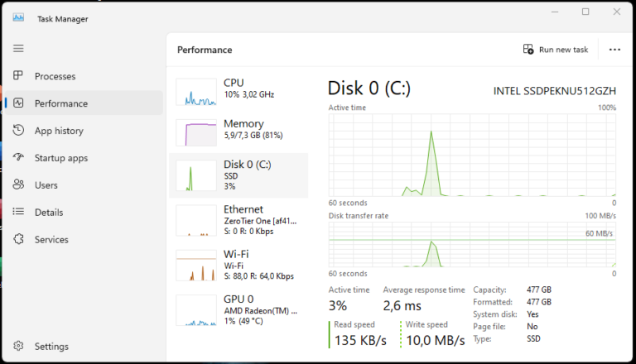Open the Users page icon
The width and height of the screenshot is (636, 364).
tap(18, 185)
